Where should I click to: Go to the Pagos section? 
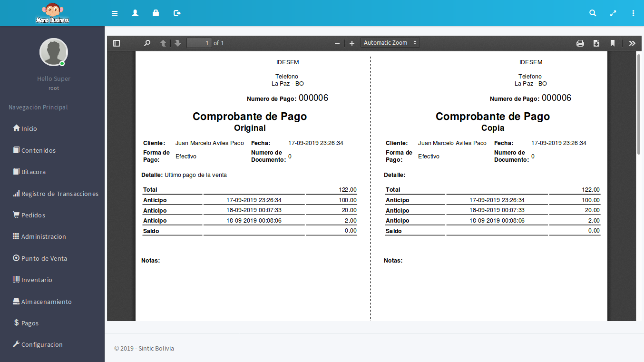(29, 323)
